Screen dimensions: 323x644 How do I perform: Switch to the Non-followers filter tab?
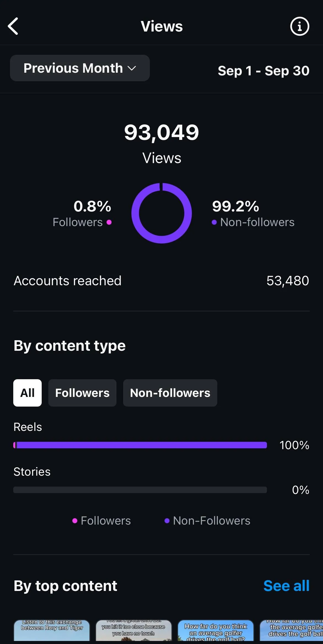(x=170, y=393)
